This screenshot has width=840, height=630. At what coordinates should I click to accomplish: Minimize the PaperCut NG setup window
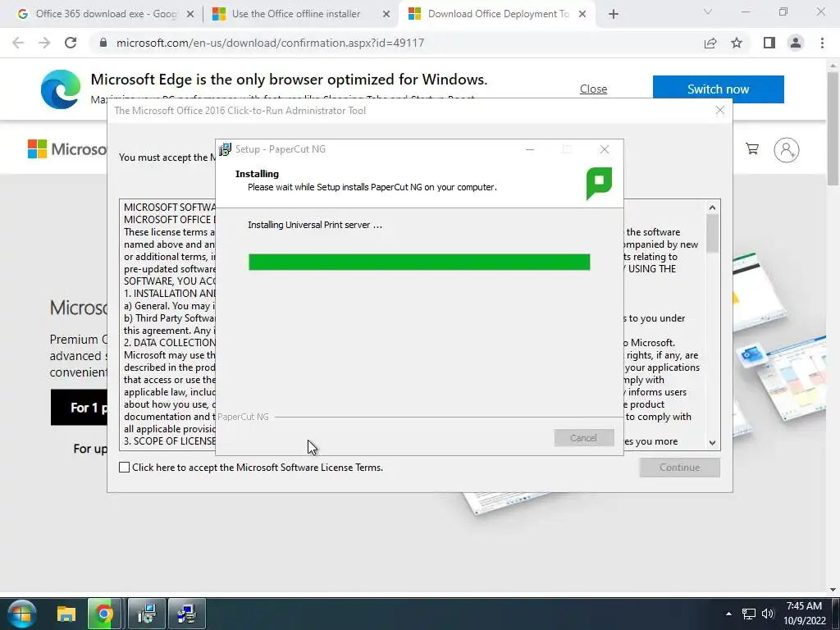(530, 149)
